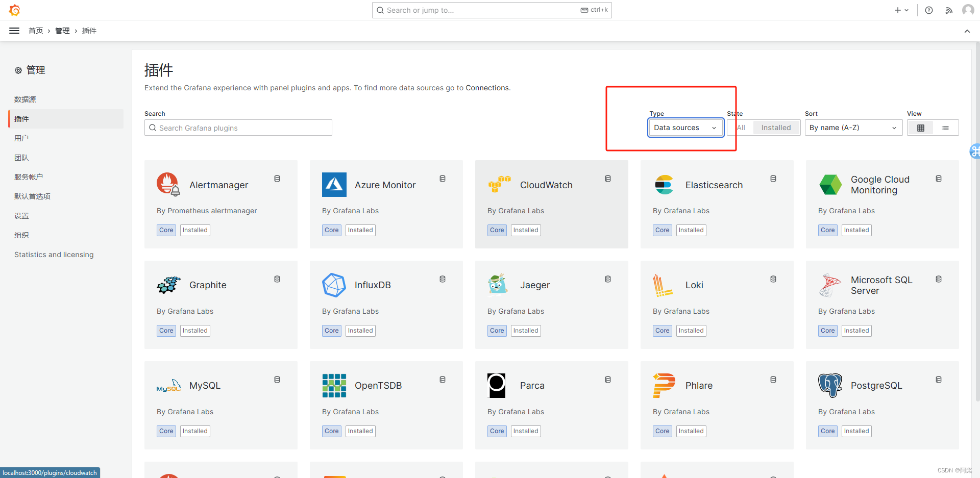Screen dimensions: 980x478
Task: Switch to grid view layout
Action: point(921,128)
